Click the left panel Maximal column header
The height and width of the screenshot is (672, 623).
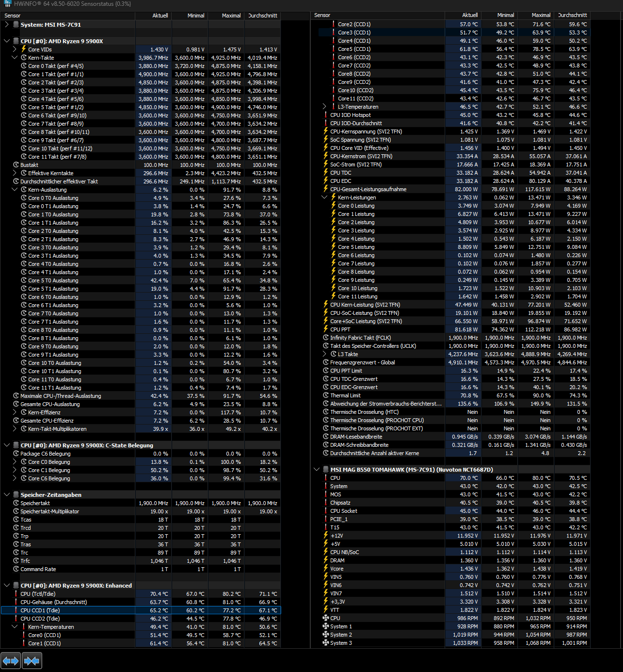tap(225, 16)
